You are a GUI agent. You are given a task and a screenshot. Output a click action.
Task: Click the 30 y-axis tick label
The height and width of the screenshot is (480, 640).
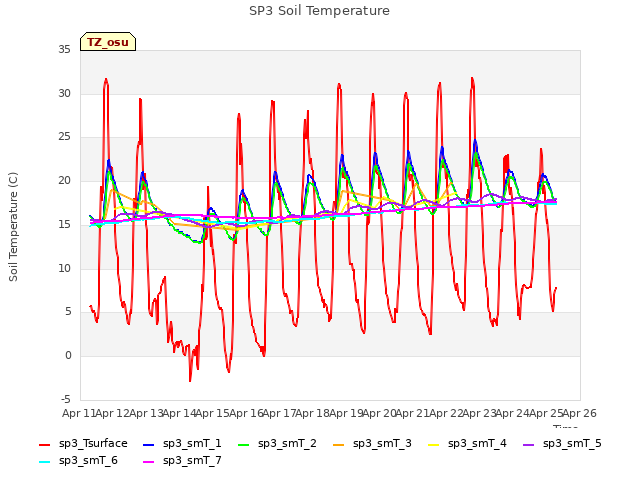click(64, 93)
